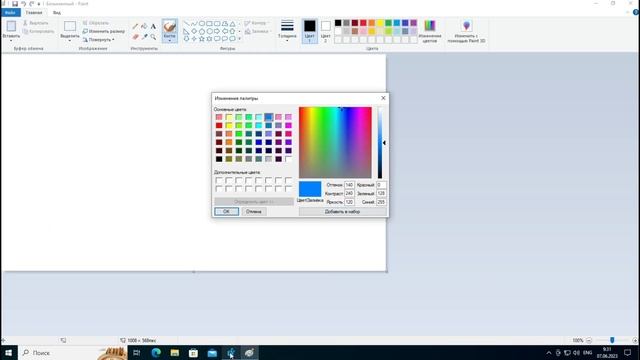Click the Crop (Обрезать) icon

[85, 23]
